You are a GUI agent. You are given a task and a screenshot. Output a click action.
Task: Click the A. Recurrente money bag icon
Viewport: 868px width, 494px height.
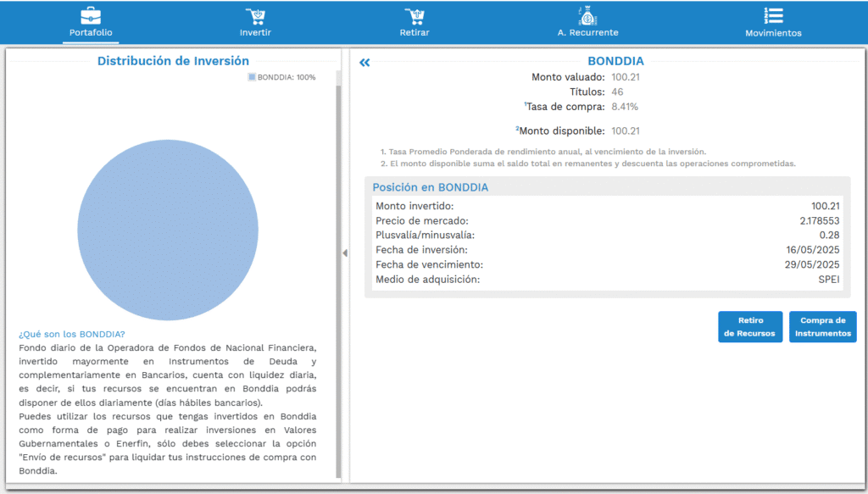coord(587,16)
